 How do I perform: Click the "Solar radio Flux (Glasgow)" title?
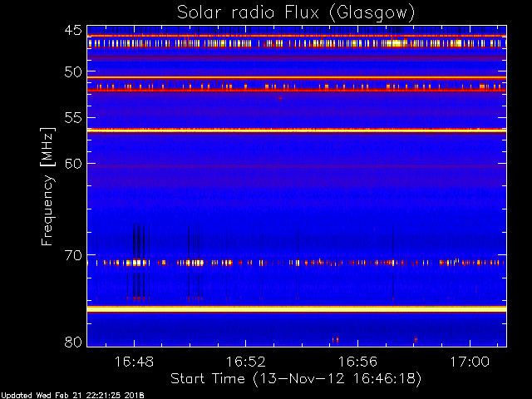coord(296,13)
